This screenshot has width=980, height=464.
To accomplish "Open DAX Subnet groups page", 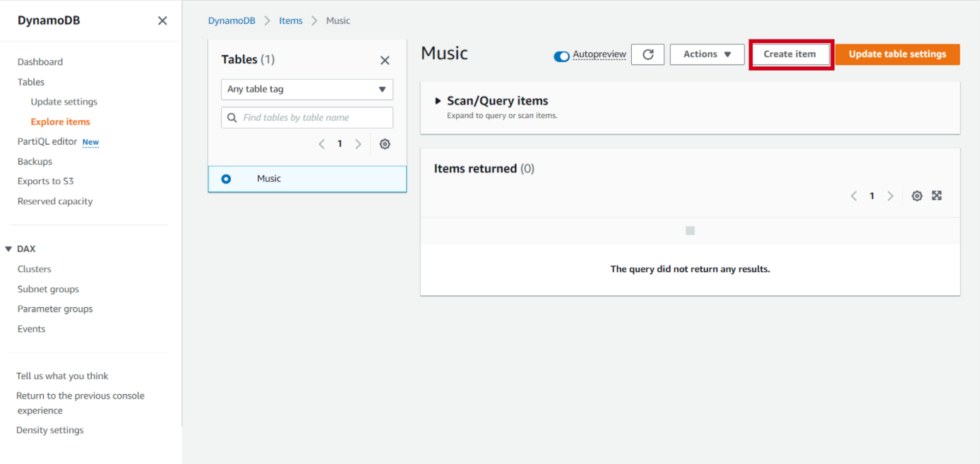I will (x=49, y=290).
